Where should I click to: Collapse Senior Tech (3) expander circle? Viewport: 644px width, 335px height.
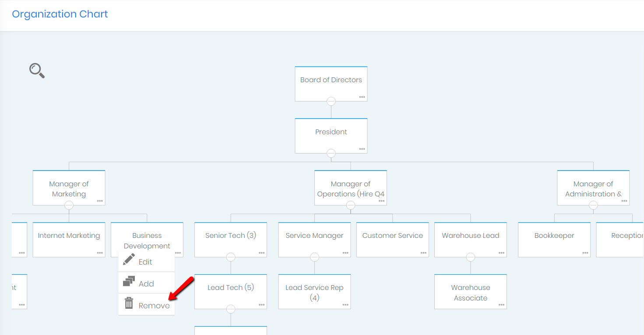pos(231,257)
